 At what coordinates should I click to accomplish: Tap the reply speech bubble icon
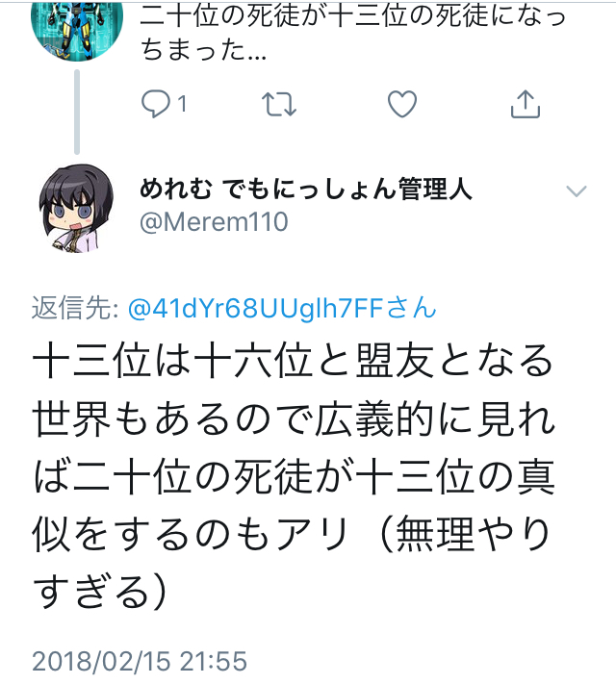coord(155,104)
